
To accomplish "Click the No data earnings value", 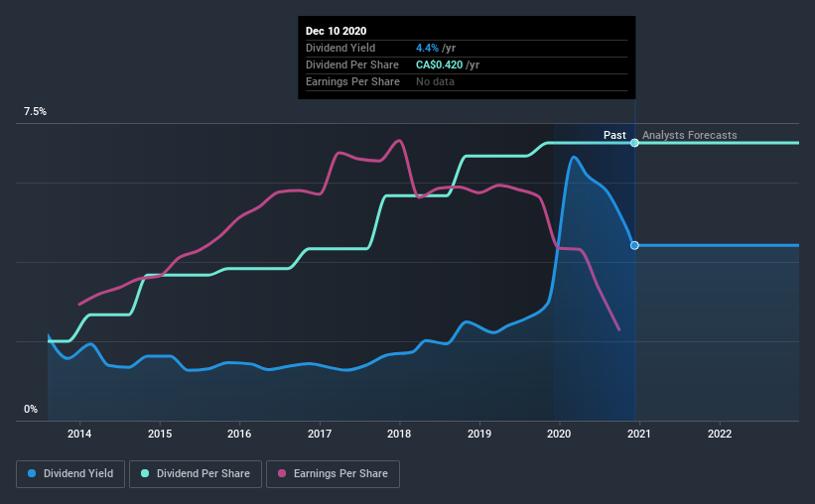I will (435, 81).
